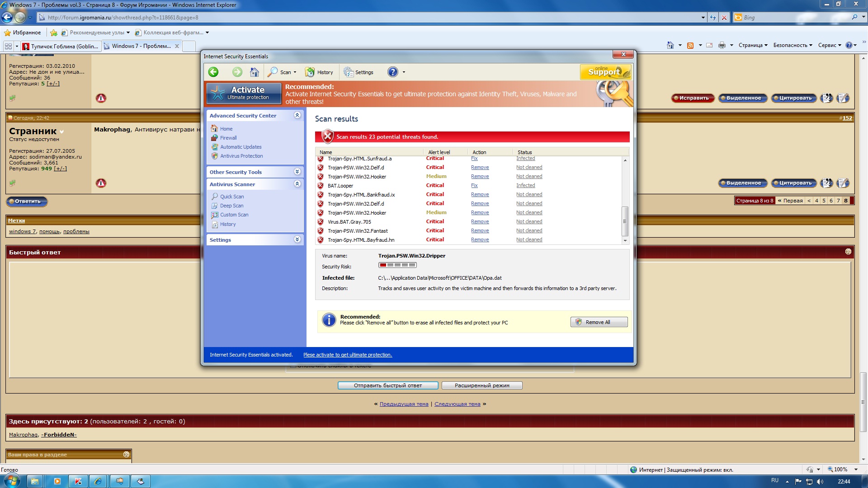Click the scan results list scrollbar
The width and height of the screenshot is (868, 488).
click(625, 221)
